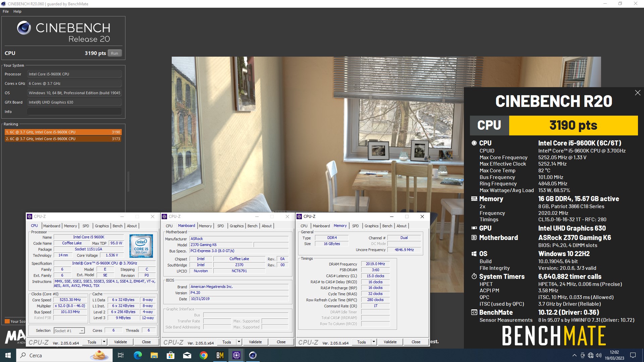
Task: Click Validate in first CPU-Z window
Action: point(120,342)
